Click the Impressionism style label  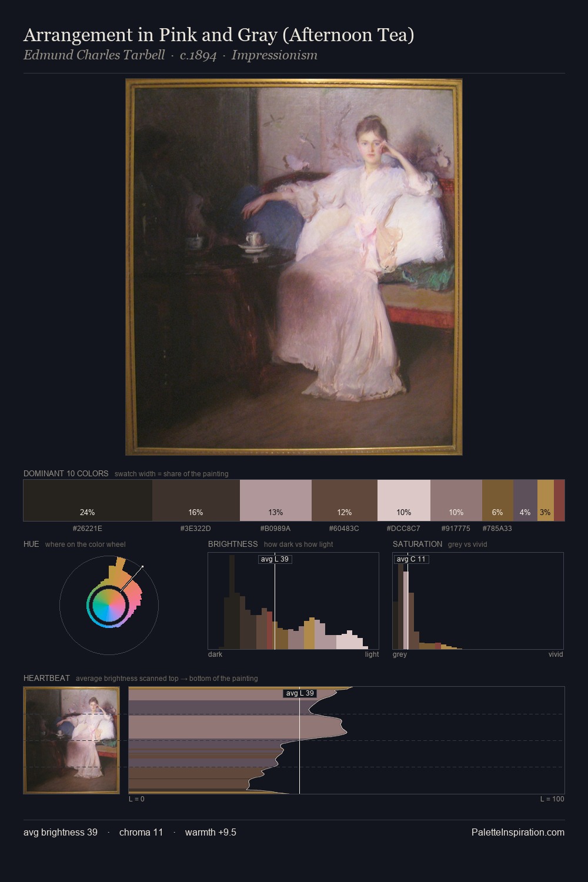(x=275, y=55)
